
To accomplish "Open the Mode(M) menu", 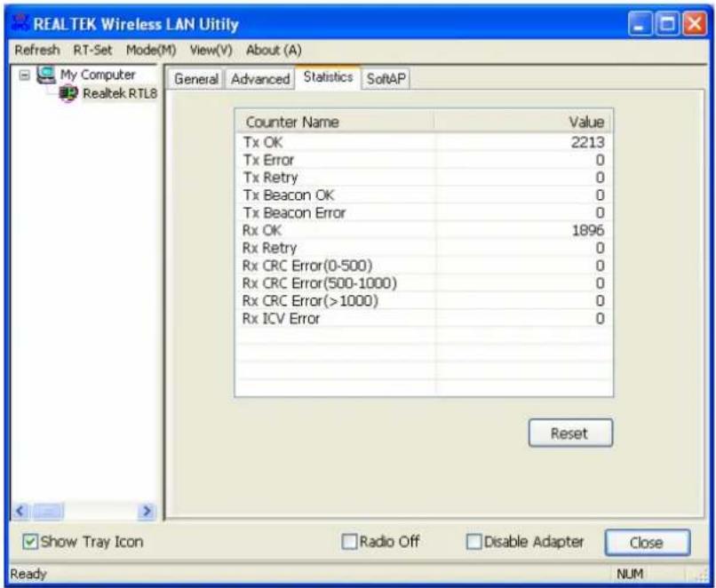I will click(x=151, y=50).
